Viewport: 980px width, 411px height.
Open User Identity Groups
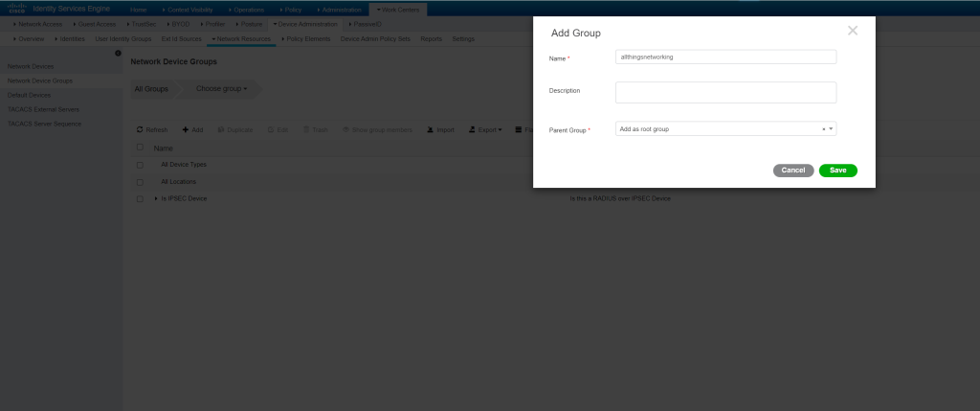(123, 38)
